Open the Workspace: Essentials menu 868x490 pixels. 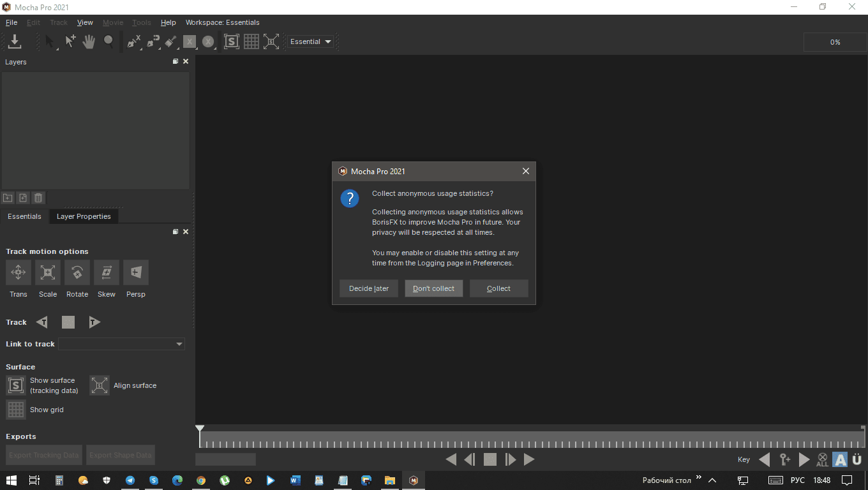222,22
